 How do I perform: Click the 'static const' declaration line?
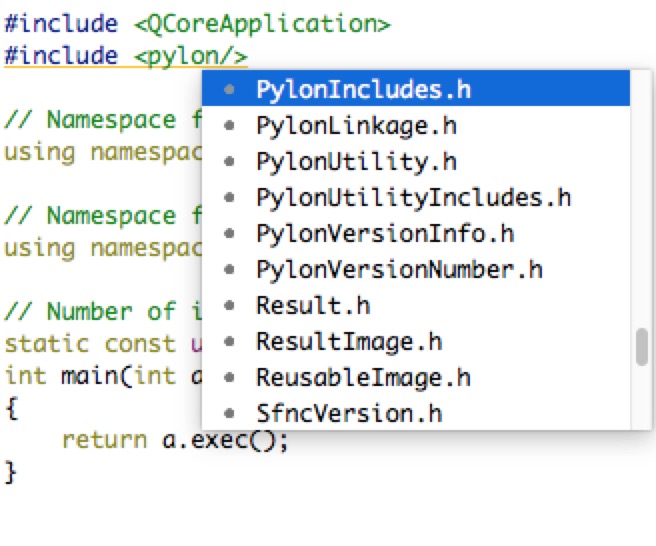tap(103, 344)
